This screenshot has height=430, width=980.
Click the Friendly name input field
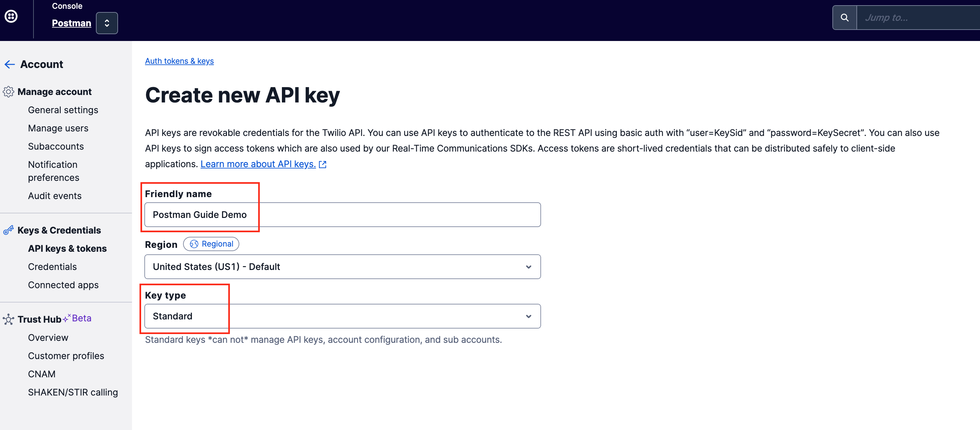pyautogui.click(x=342, y=215)
